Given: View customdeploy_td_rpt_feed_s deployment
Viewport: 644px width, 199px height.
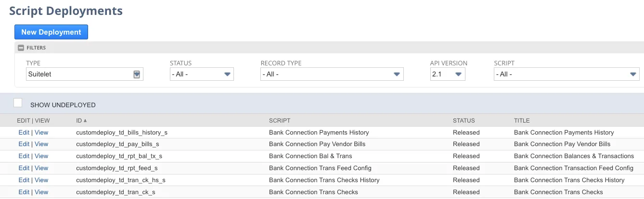Looking at the screenshot, I should (41, 168).
